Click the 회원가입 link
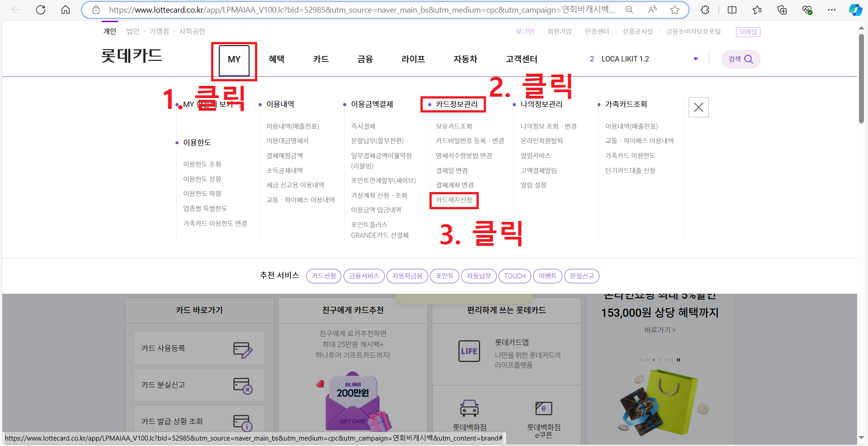Viewport: 868px width, 446px height. pyautogui.click(x=559, y=31)
